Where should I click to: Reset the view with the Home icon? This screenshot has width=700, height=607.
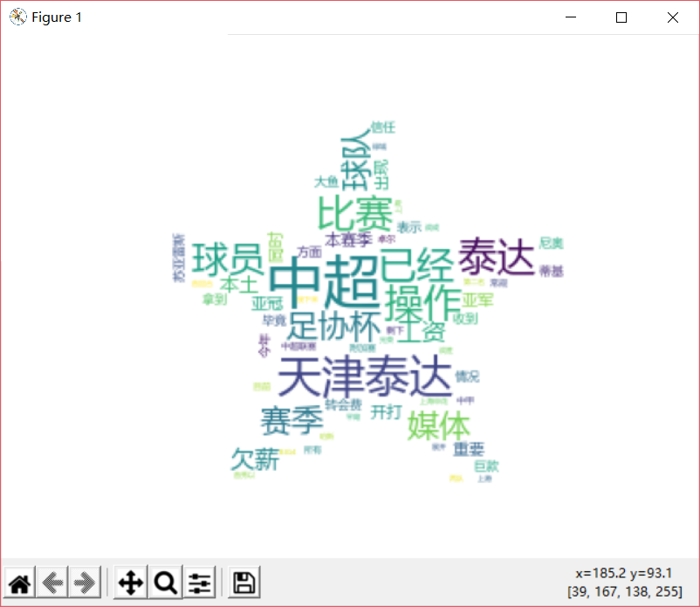coord(20,583)
